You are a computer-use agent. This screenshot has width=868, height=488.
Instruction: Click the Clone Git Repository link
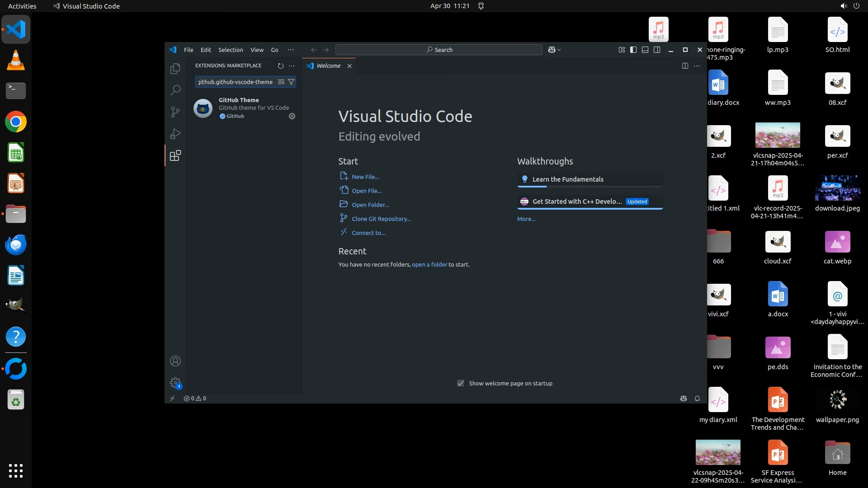click(381, 219)
